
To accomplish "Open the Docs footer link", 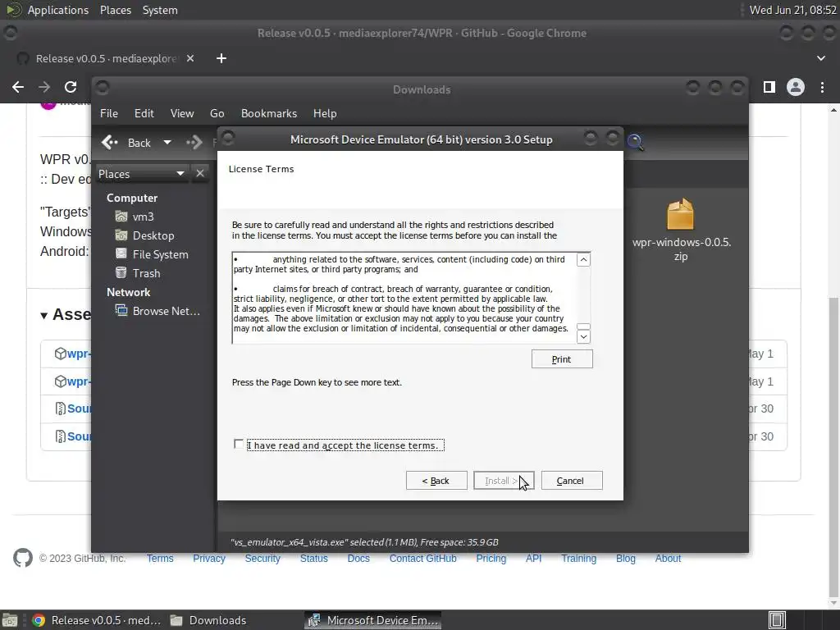I will point(358,558).
